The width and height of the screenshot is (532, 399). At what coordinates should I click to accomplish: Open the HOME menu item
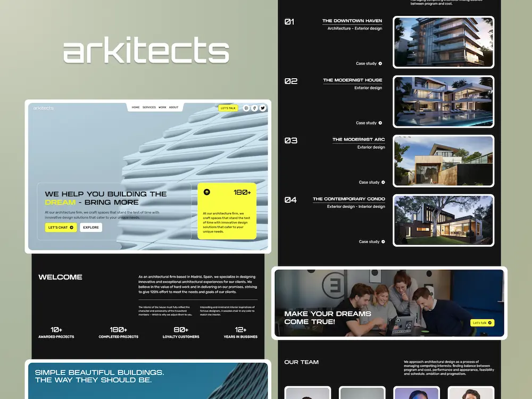[136, 107]
